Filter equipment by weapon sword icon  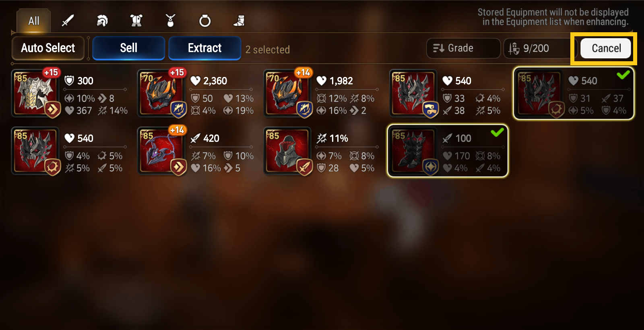(x=68, y=21)
